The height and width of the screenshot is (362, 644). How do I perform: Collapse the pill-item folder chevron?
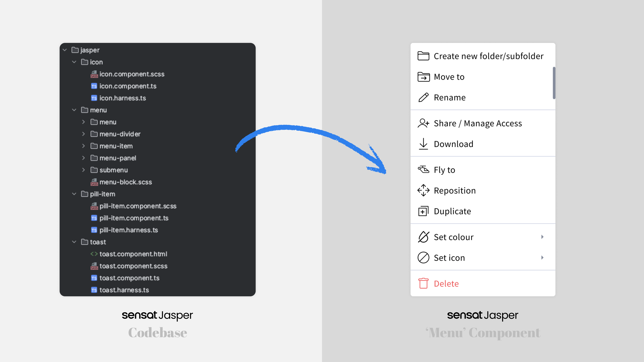click(x=74, y=194)
